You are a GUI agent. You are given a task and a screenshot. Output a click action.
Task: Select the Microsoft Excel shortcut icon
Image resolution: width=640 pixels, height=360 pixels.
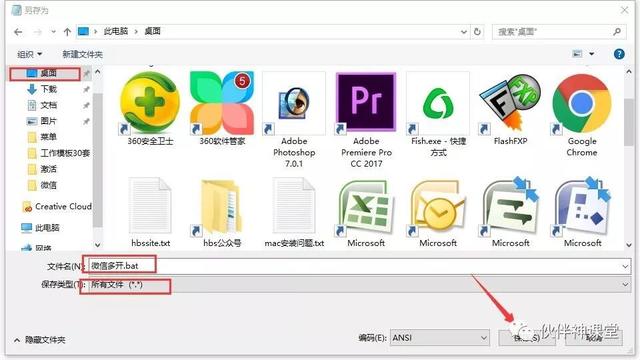[366, 207]
